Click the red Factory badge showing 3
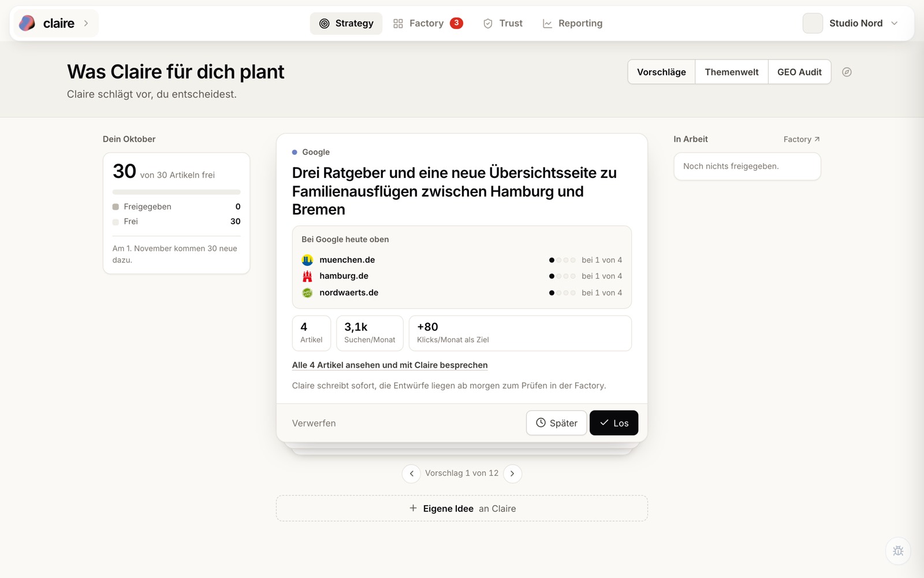This screenshot has width=924, height=578. 456,23
